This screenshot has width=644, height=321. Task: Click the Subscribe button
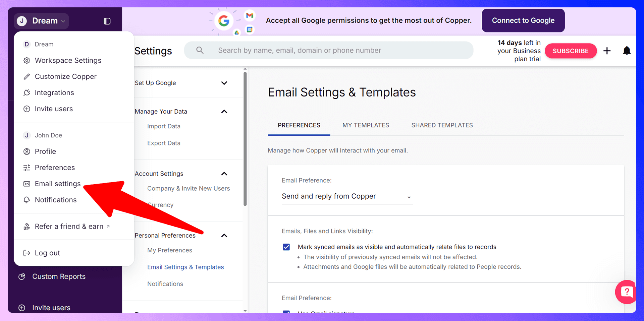pyautogui.click(x=571, y=51)
